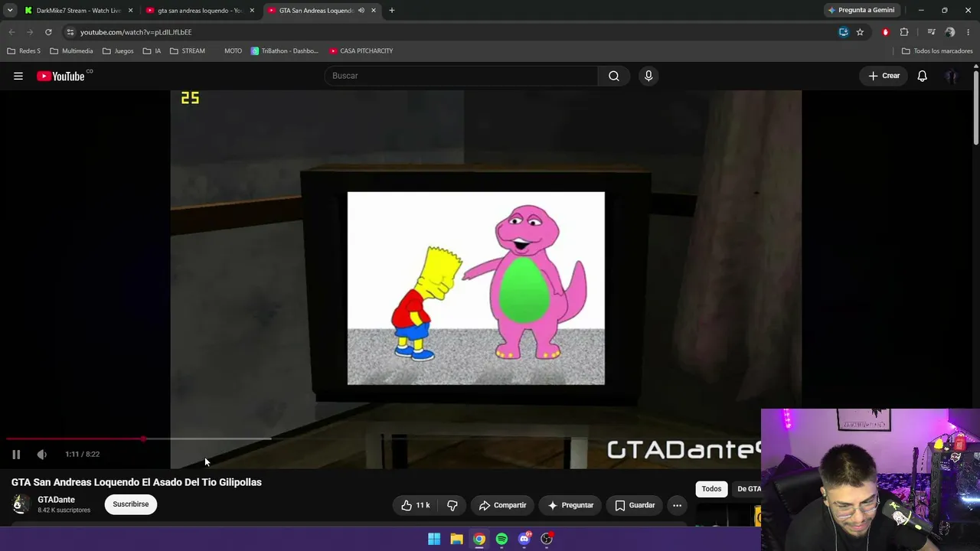The image size is (980, 551).
Task: Click the YouTube search magnifier button
Action: coord(614,76)
